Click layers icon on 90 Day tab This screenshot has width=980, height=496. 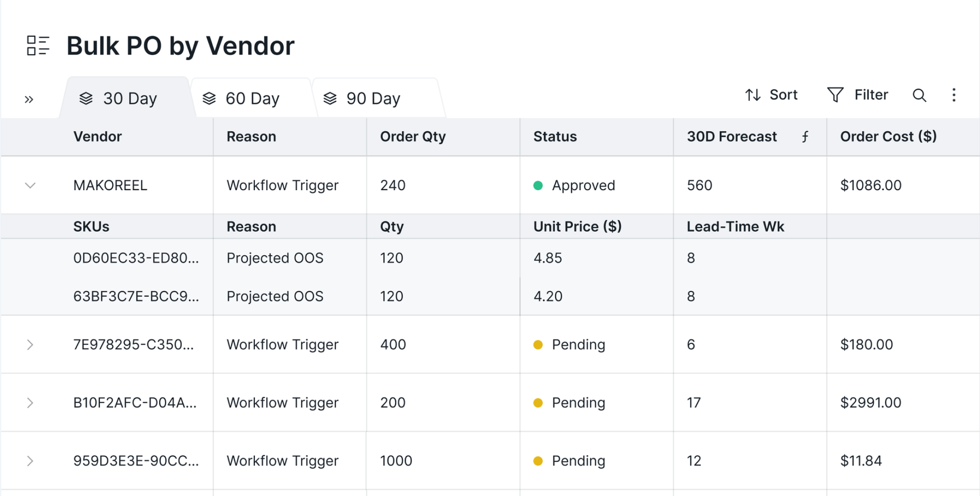(330, 98)
